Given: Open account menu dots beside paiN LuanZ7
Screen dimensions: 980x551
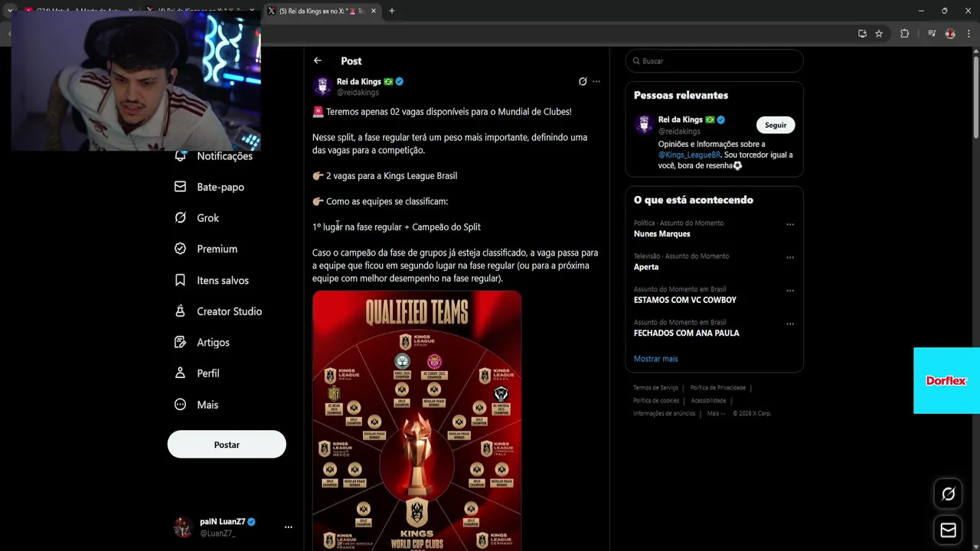Looking at the screenshot, I should [289, 527].
